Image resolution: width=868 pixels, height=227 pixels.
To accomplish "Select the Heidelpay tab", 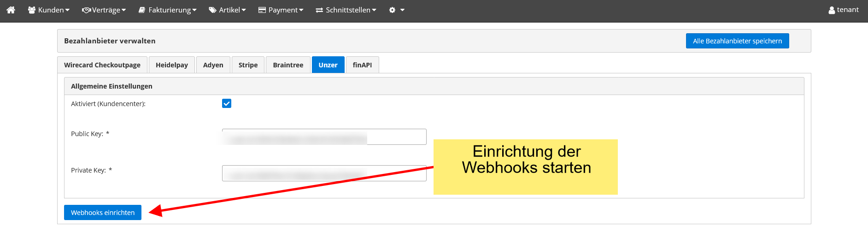I will (172, 65).
